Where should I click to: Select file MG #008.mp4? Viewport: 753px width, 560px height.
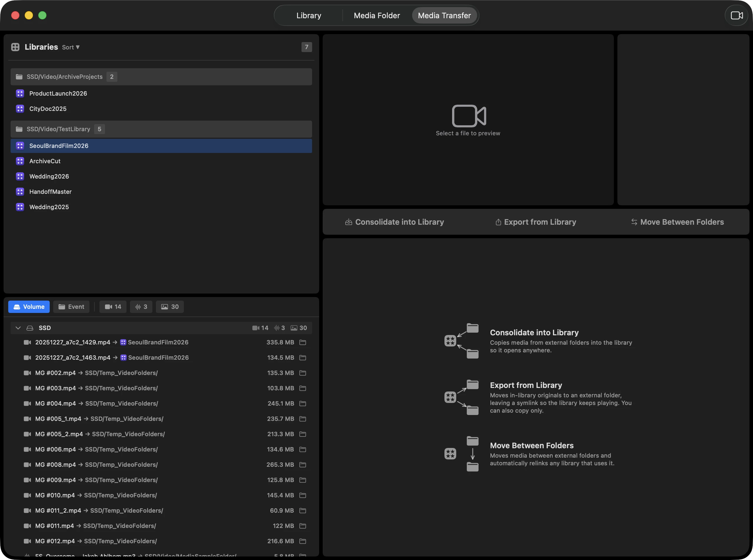pos(161,465)
